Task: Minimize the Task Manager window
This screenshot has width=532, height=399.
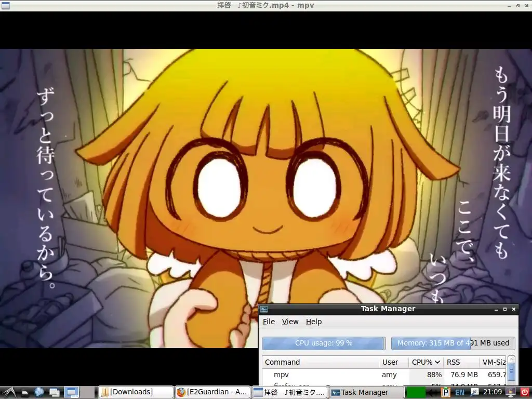Action: (x=496, y=309)
